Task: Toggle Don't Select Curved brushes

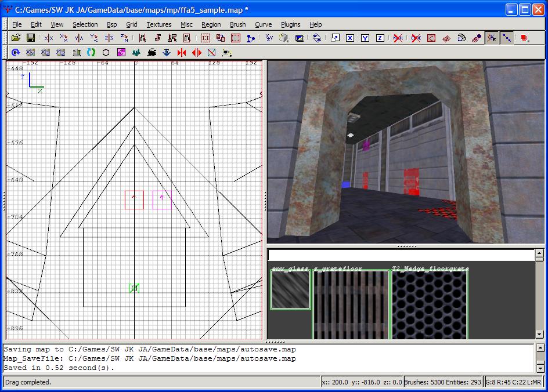Action: 416,38
